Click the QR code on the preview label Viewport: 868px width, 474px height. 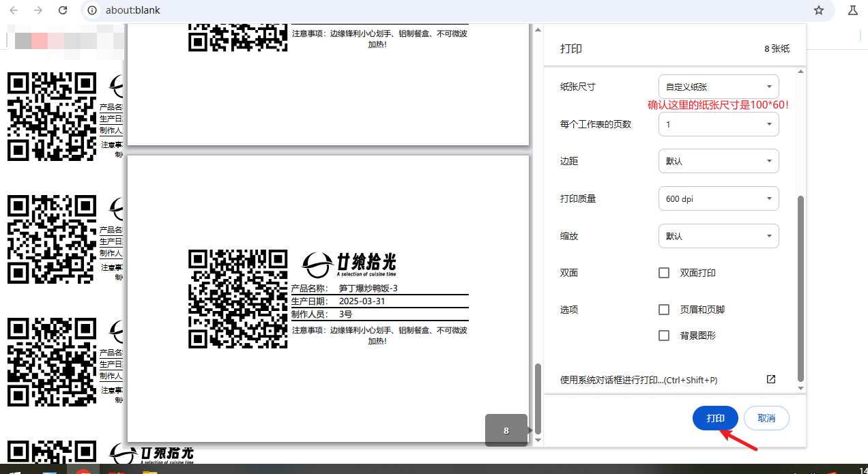pos(238,299)
